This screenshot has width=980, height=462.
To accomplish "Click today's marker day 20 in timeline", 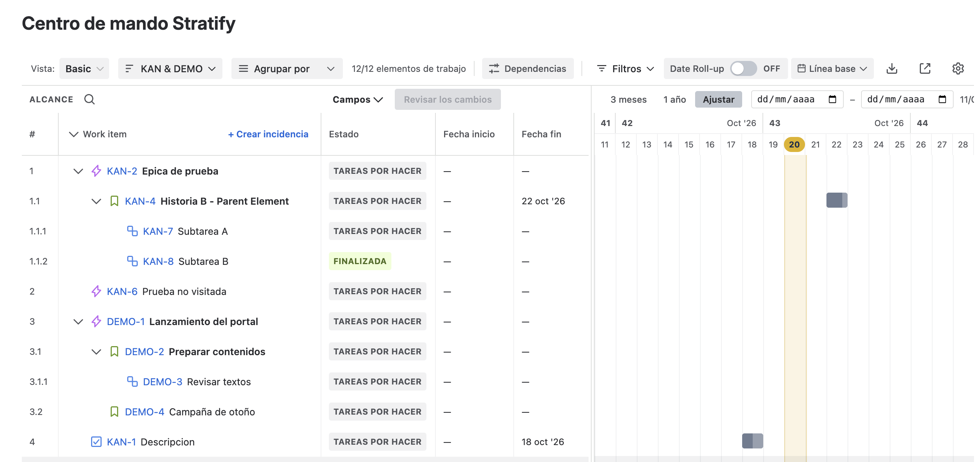I will click(794, 144).
